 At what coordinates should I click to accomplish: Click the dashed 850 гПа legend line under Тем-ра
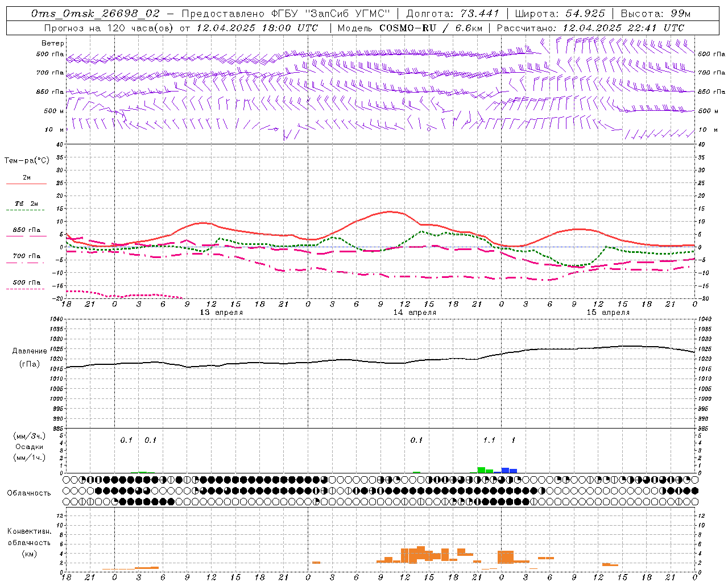(x=26, y=236)
